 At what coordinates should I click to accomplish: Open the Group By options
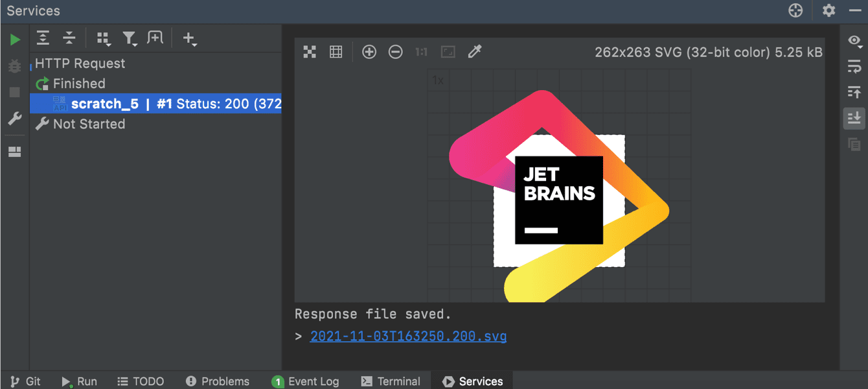[104, 39]
